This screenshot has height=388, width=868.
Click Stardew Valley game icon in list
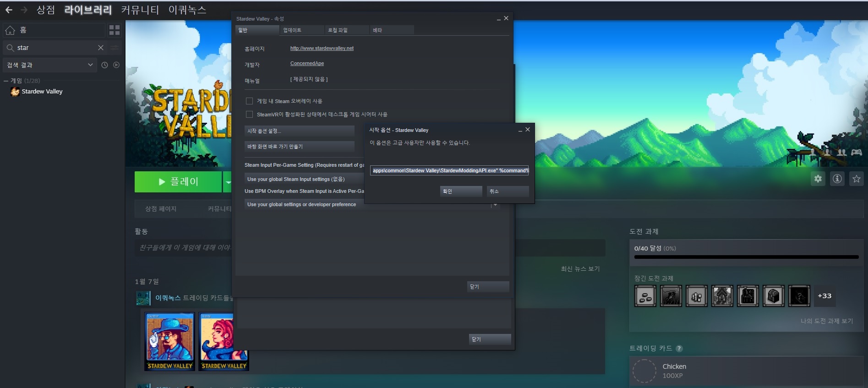pos(15,92)
